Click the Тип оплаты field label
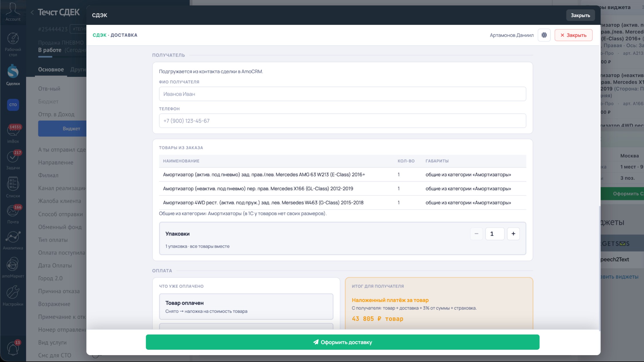 (53, 240)
